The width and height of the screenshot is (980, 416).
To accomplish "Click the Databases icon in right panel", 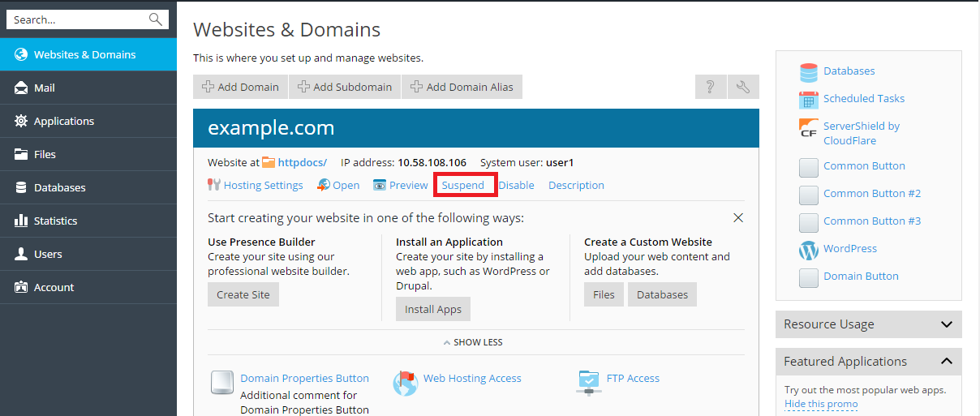I will pyautogui.click(x=809, y=72).
